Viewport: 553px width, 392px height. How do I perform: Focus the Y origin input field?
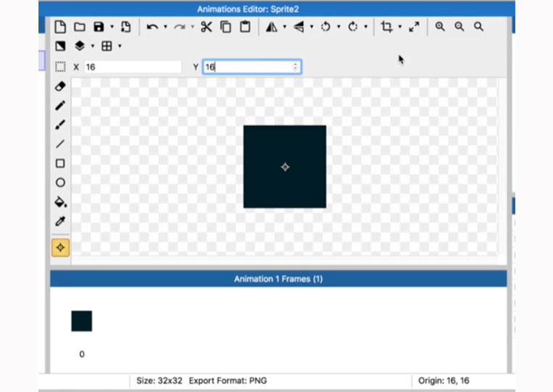point(251,67)
